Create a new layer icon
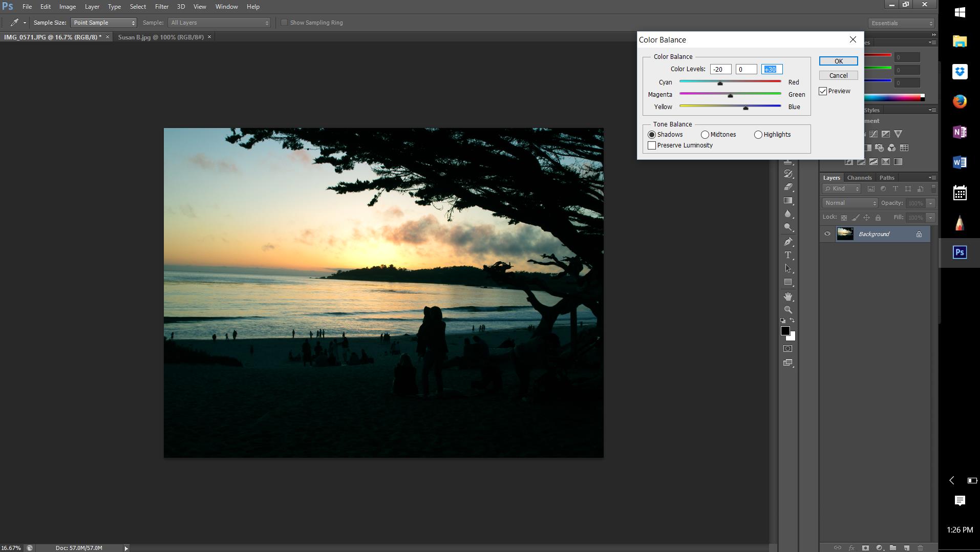This screenshot has width=980, height=552. (906, 548)
